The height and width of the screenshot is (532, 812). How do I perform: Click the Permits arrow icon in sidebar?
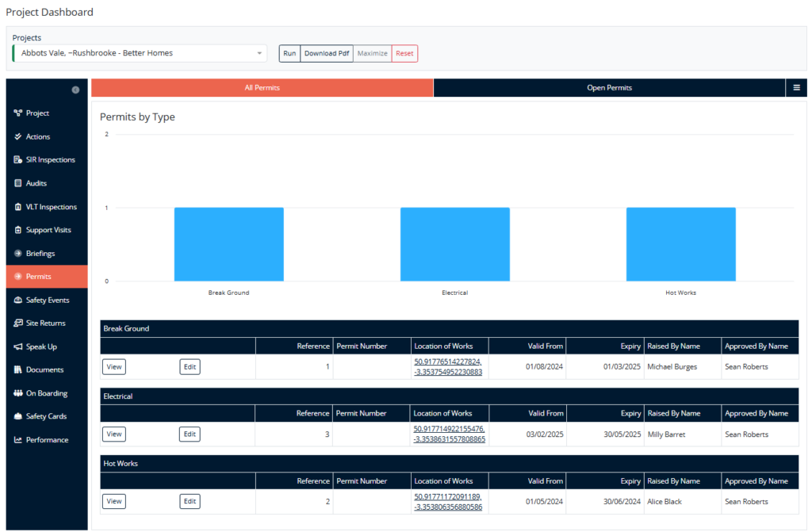[x=18, y=277]
